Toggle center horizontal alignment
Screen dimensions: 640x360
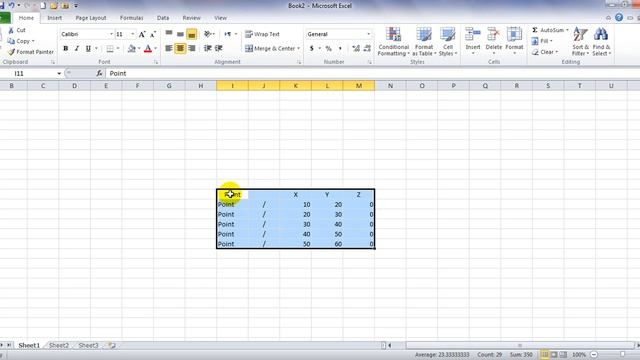click(x=180, y=48)
